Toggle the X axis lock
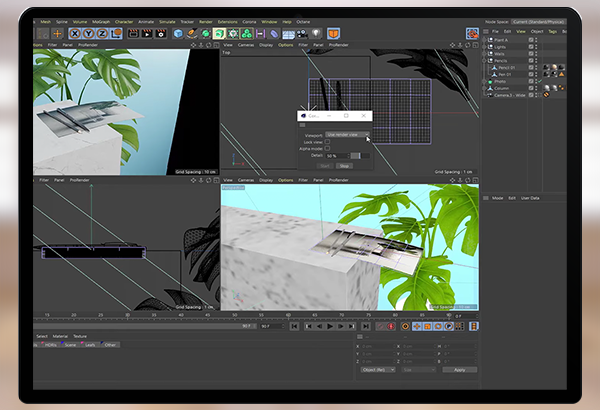Viewport: 600px width, 410px height. pyautogui.click(x=75, y=34)
